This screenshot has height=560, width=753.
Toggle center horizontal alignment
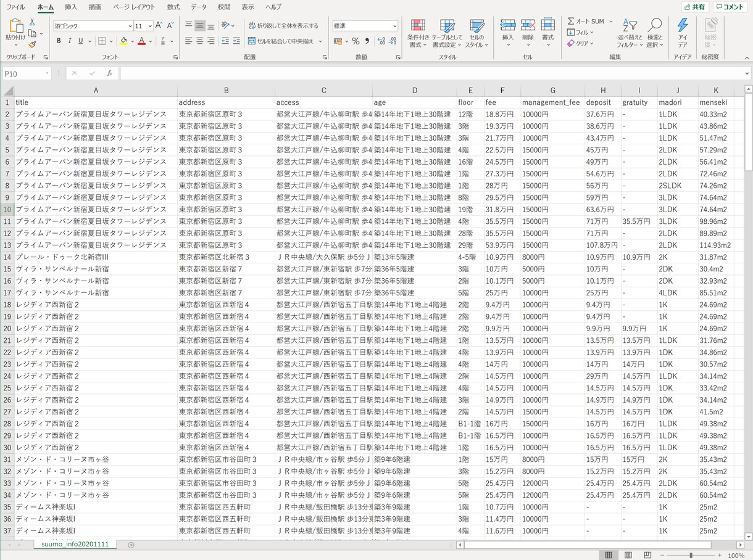coord(200,41)
